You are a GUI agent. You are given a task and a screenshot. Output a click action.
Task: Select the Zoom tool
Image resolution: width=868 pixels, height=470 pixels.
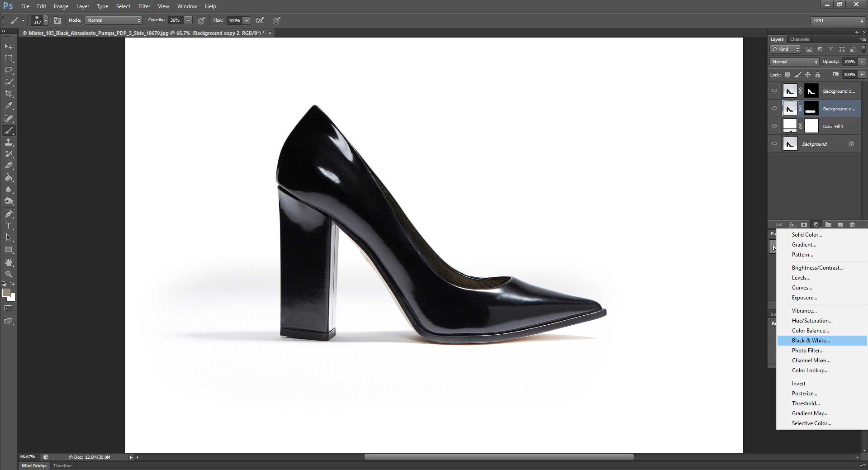(9, 274)
